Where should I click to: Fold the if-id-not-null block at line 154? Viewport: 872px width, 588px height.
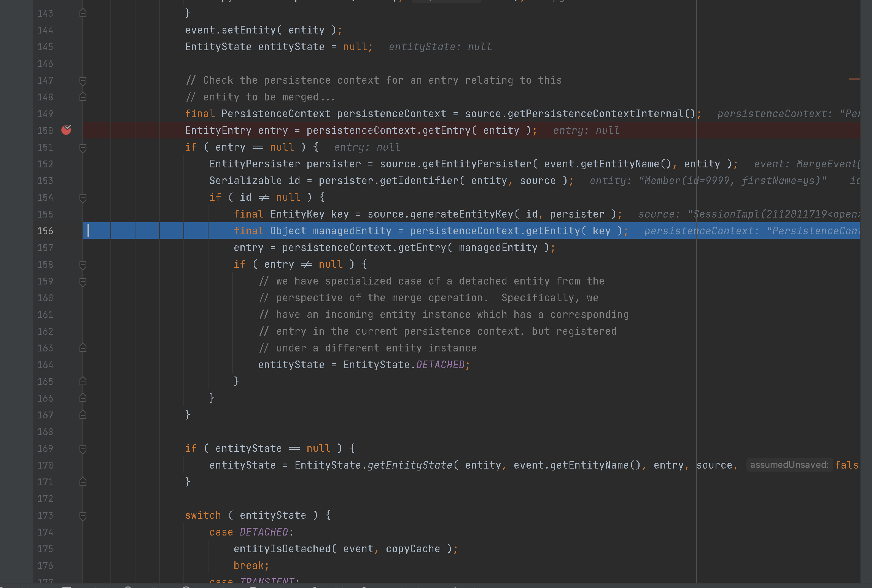(x=83, y=198)
